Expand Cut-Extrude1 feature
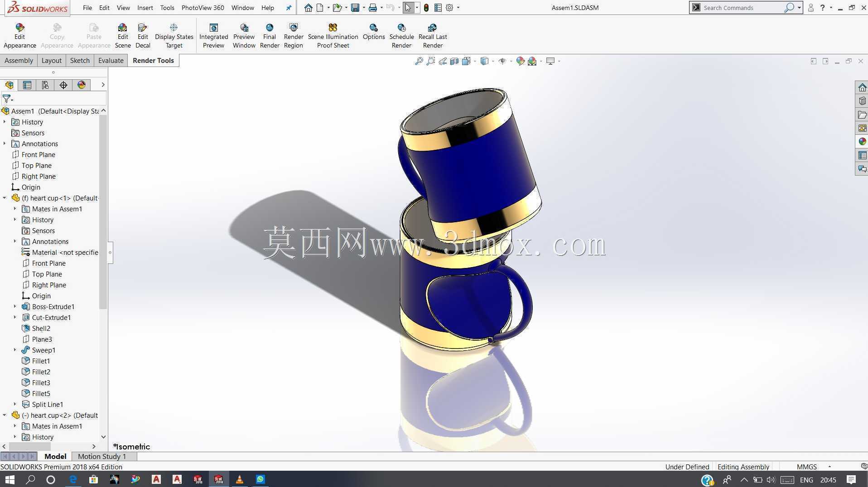The width and height of the screenshot is (868, 487). 14,317
